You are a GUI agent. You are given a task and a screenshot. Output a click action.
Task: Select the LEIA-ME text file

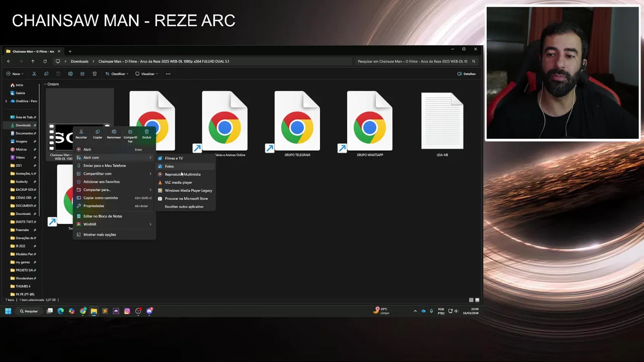click(442, 124)
